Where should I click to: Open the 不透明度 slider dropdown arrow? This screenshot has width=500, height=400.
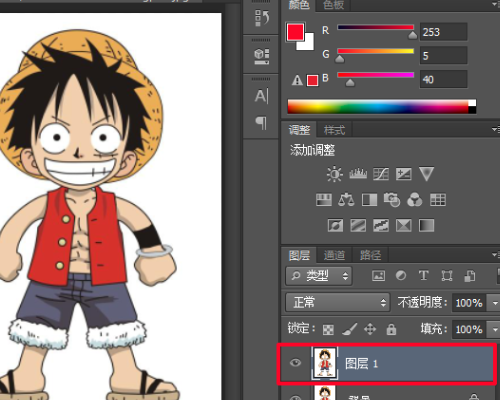[495, 303]
